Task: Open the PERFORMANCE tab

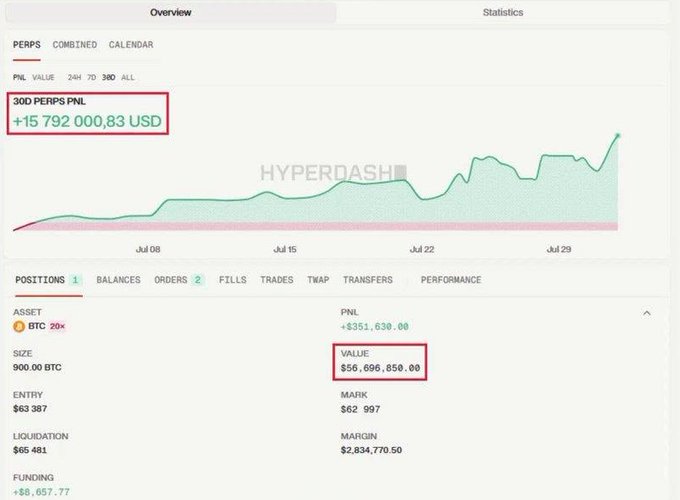Action: pyautogui.click(x=451, y=280)
